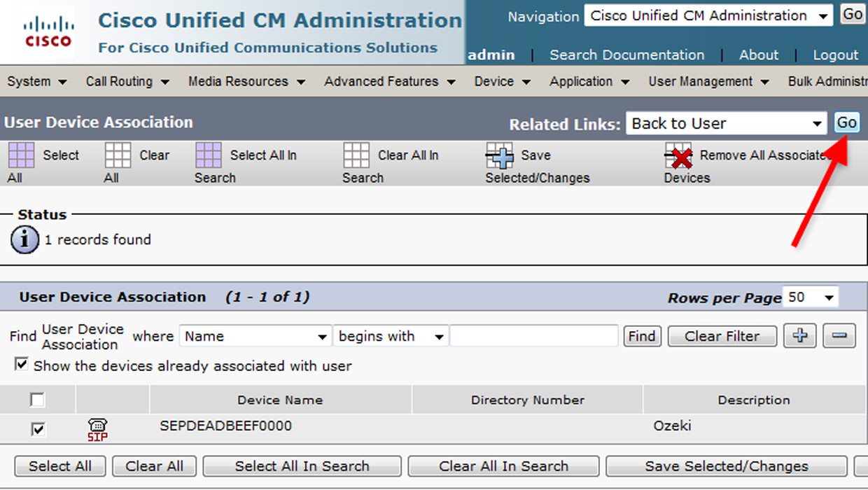Screen dimensions: 868x490
Task: Click the Select All In Search icon
Action: [x=209, y=155]
